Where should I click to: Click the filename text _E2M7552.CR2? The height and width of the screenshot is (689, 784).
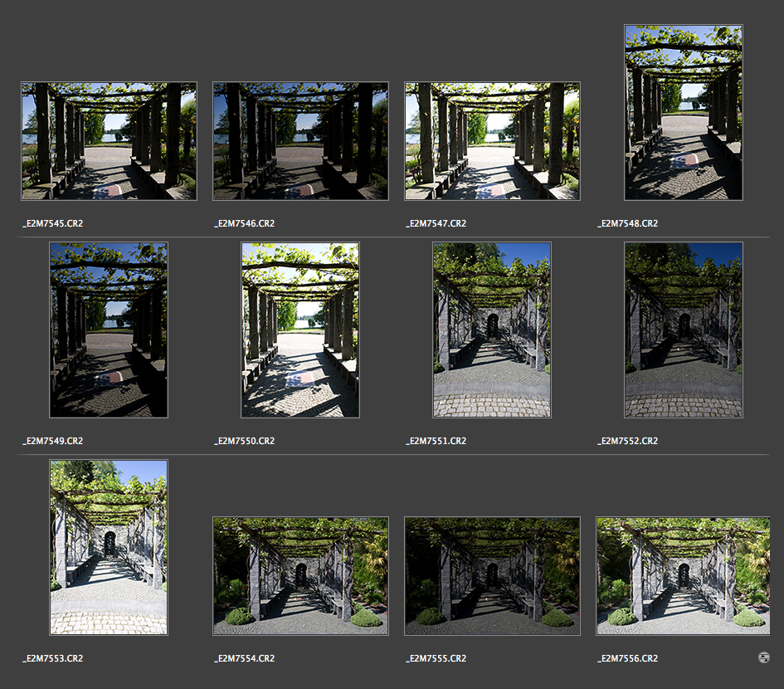pos(627,441)
